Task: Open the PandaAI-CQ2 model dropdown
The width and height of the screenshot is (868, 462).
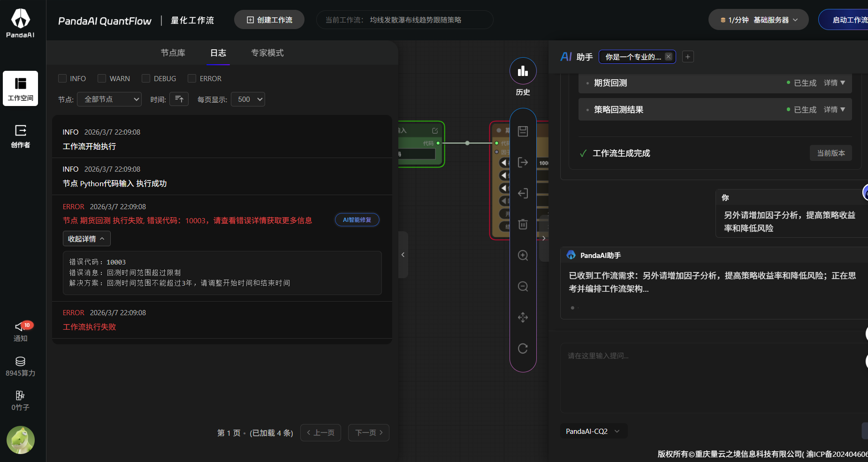Action: coord(594,431)
